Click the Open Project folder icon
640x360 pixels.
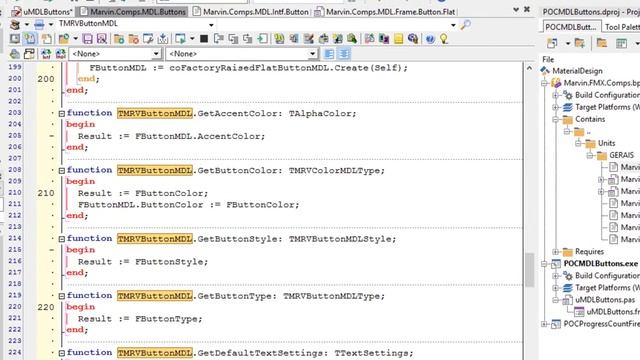(64, 39)
